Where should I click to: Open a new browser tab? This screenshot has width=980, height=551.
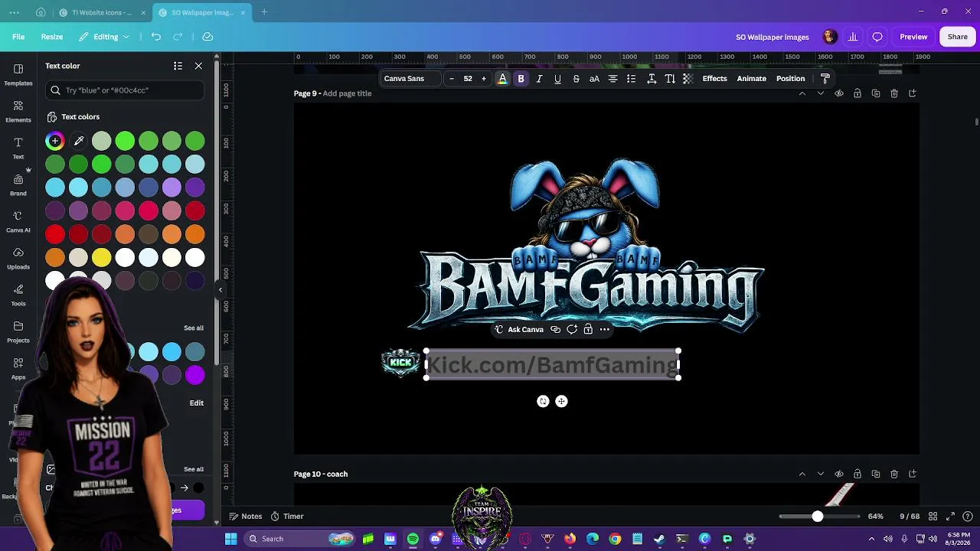(x=264, y=12)
